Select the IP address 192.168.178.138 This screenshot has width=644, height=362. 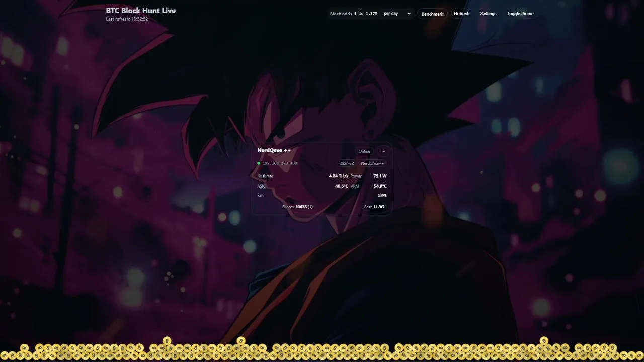(x=280, y=163)
